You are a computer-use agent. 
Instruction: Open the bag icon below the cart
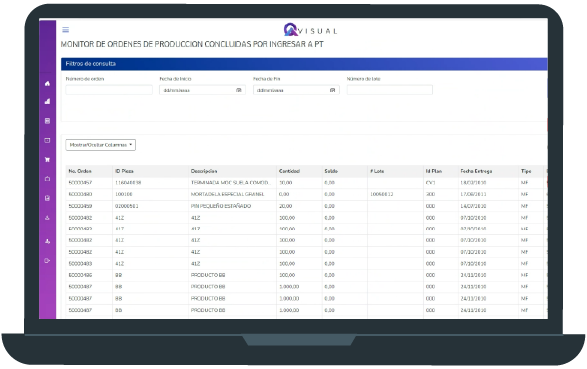[x=48, y=179]
